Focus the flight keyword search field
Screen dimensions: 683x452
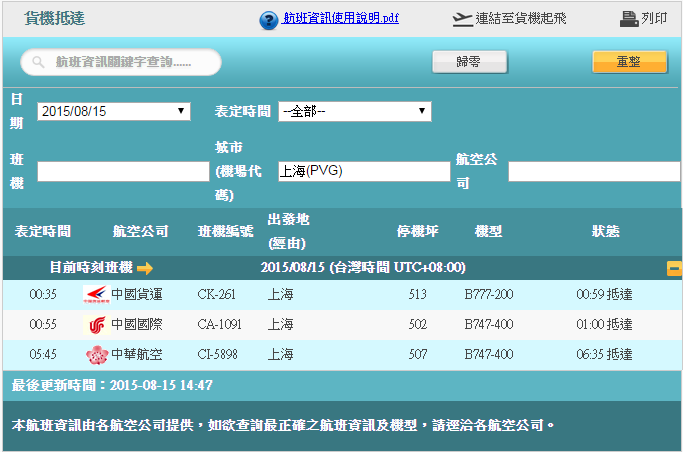pyautogui.click(x=121, y=62)
